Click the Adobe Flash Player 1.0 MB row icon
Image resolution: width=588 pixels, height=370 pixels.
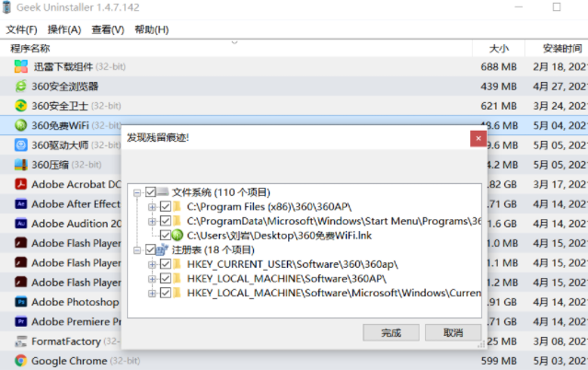click(21, 243)
